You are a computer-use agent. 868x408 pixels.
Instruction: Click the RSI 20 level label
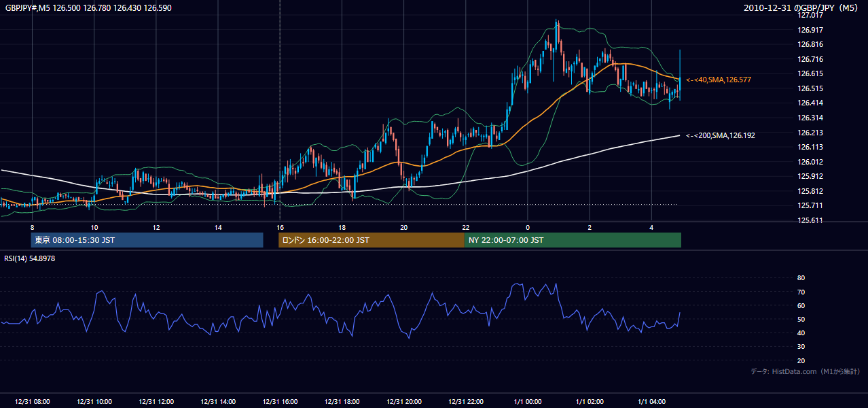click(801, 360)
